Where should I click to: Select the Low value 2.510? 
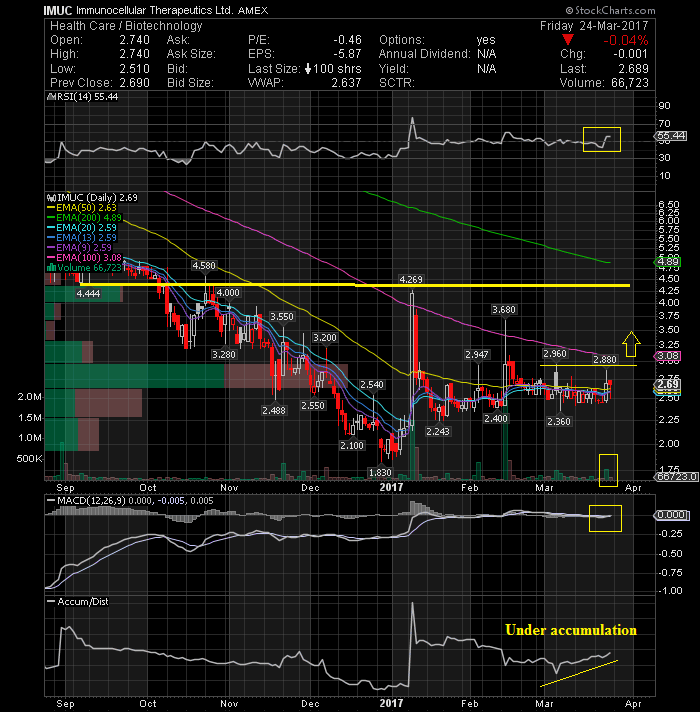[134, 69]
